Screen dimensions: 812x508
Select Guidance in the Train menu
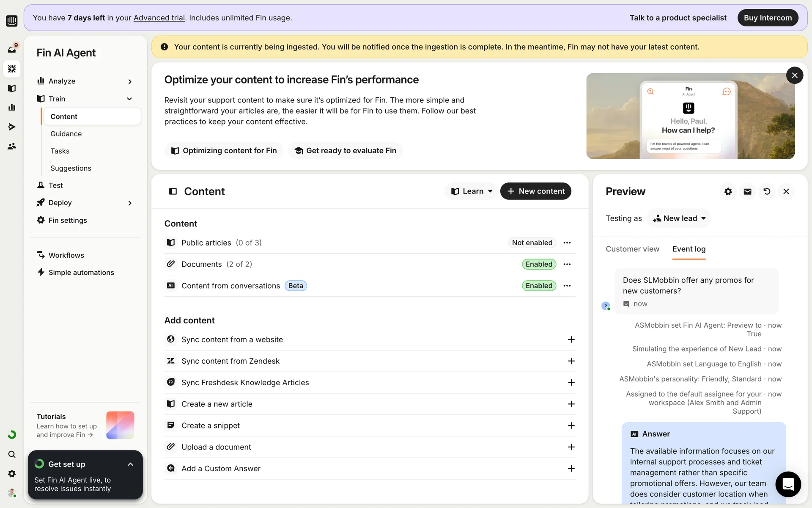pos(66,134)
